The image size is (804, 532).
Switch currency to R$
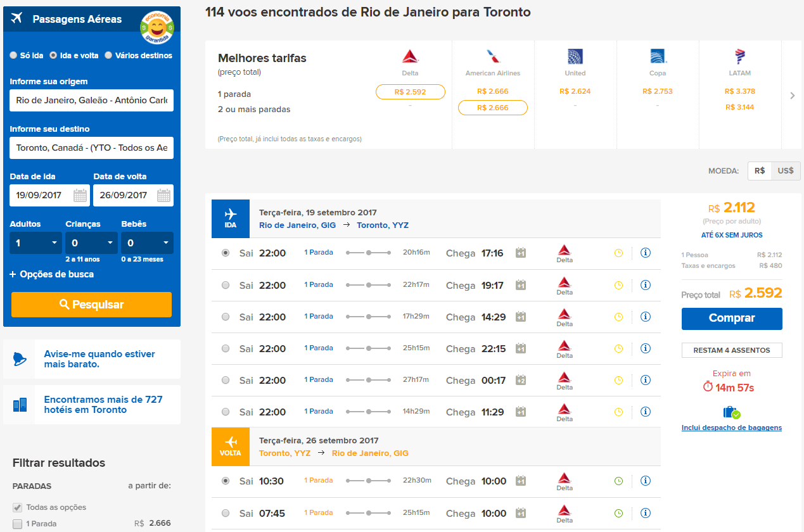[760, 171]
